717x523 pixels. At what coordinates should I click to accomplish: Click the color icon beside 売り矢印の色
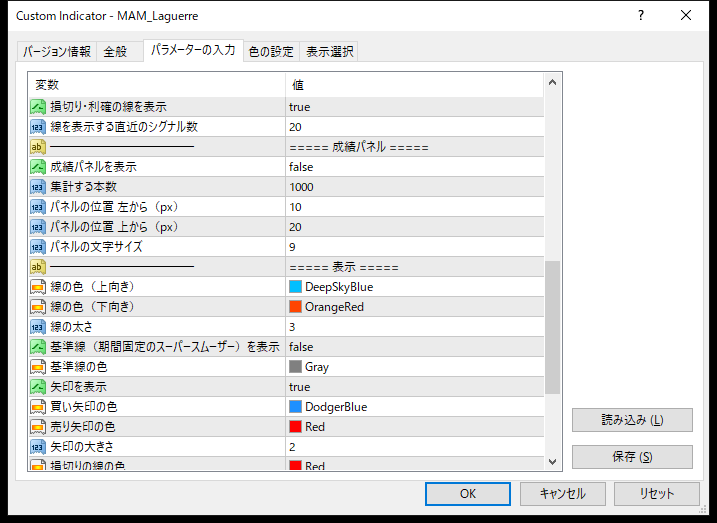(x=38, y=427)
